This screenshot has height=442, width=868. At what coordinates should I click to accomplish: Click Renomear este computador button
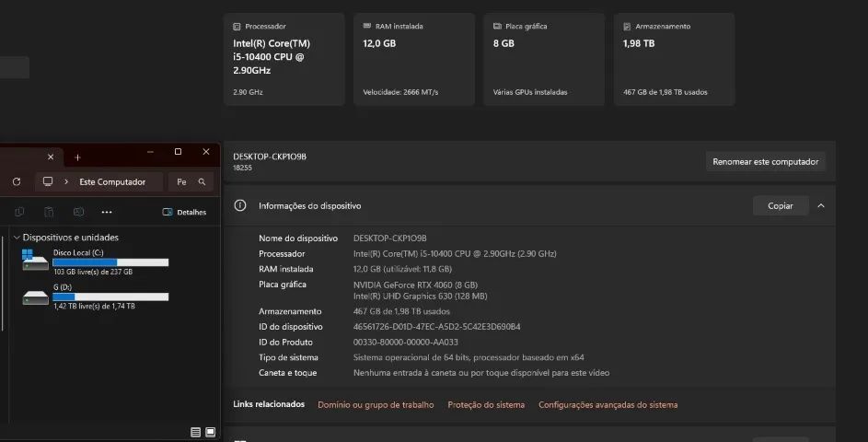(766, 162)
